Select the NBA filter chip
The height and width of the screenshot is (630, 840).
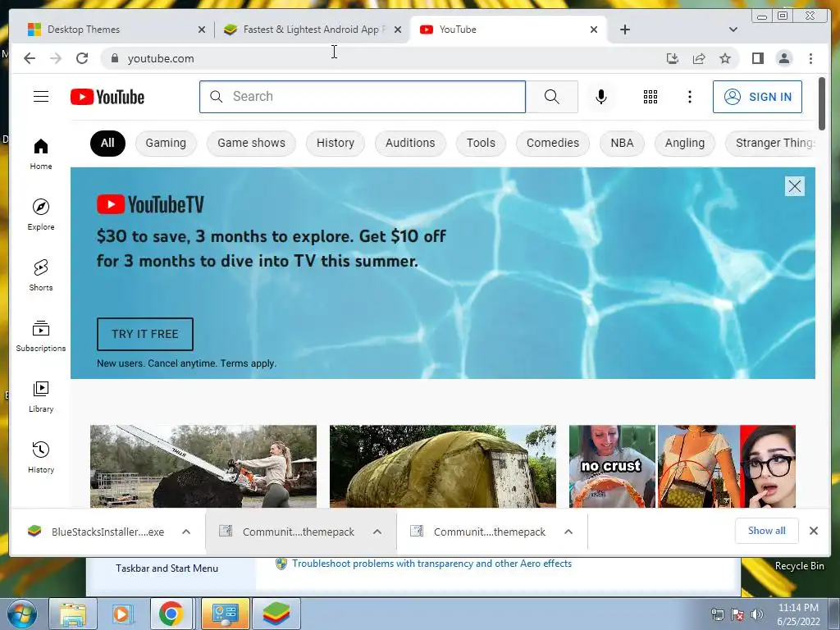click(x=622, y=143)
